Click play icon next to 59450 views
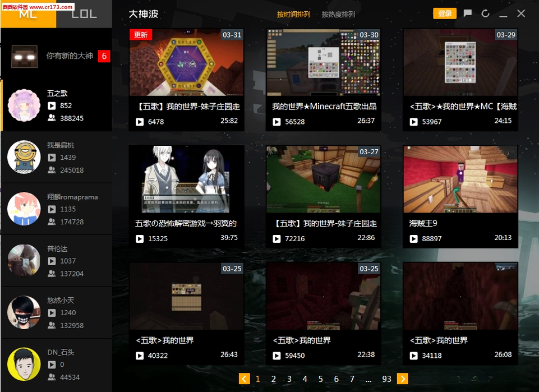The image size is (539, 392). pyautogui.click(x=277, y=356)
